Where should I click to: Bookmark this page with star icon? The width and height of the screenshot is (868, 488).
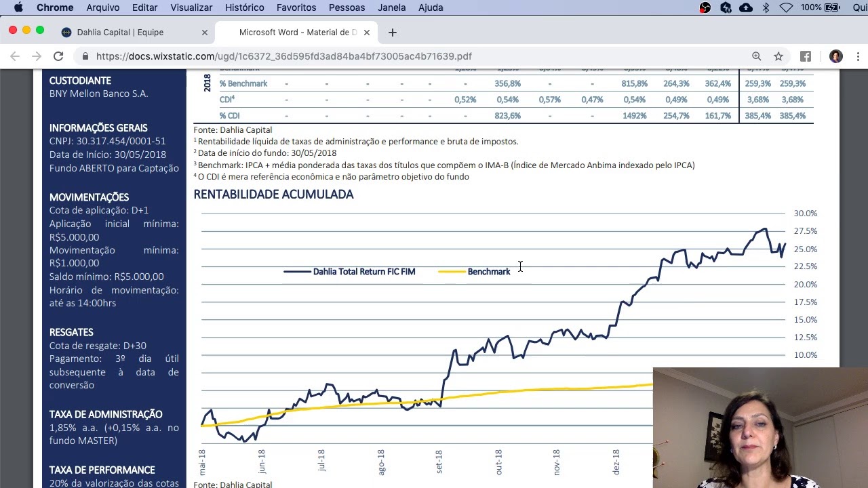click(778, 56)
